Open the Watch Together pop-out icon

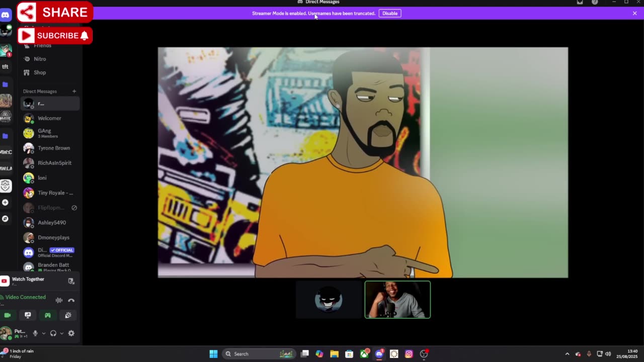coord(71,281)
